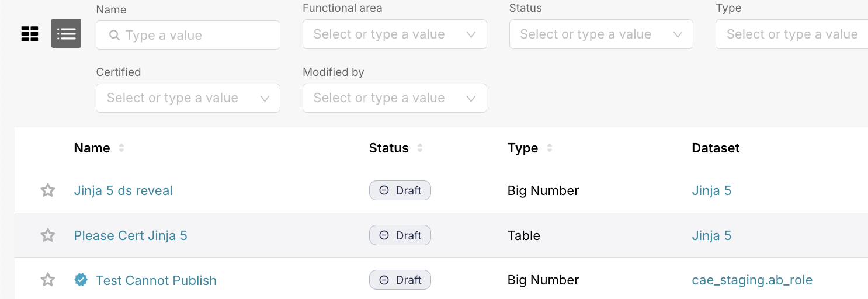
Task: Open the cae_staging.ab_role dataset link
Action: click(752, 280)
